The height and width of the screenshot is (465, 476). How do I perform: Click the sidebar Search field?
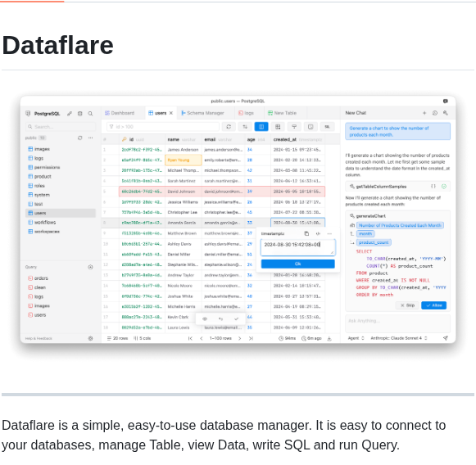click(x=61, y=127)
